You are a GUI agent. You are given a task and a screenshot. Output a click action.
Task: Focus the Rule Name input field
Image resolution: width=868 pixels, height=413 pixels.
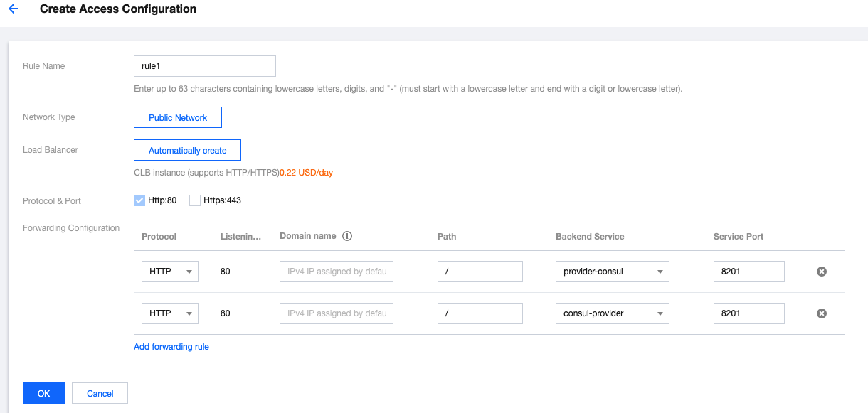(204, 66)
